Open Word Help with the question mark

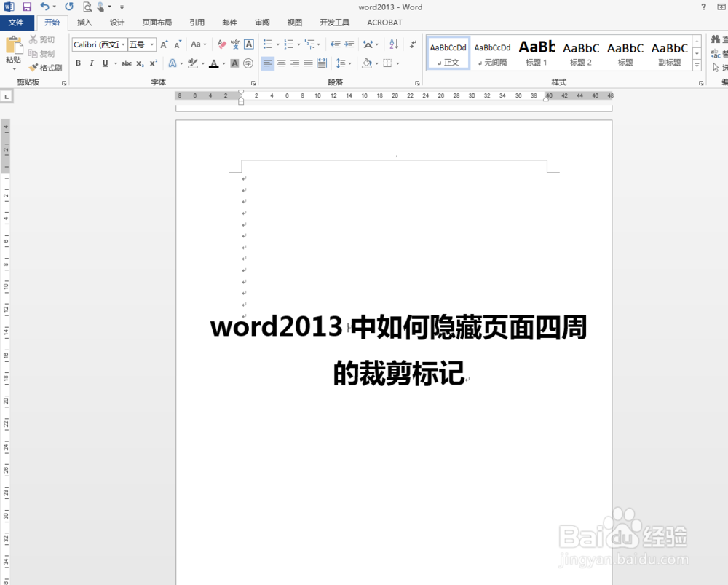point(703,7)
